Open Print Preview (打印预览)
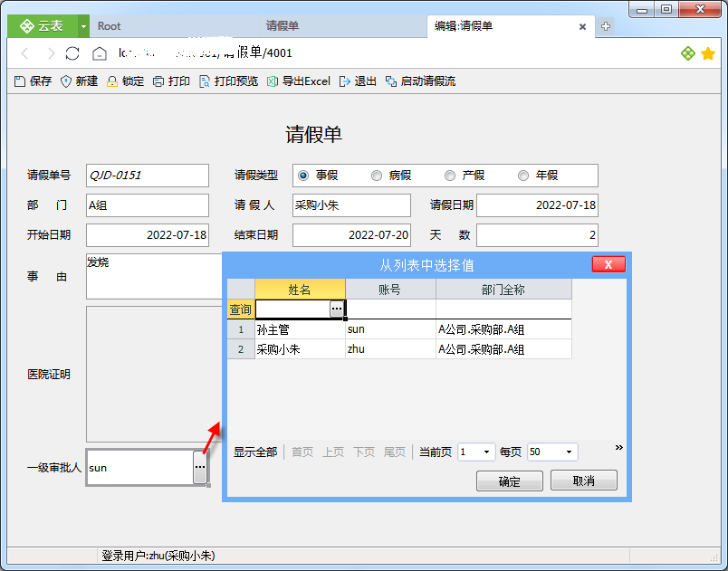Viewport: 728px width, 571px height. pyautogui.click(x=228, y=81)
